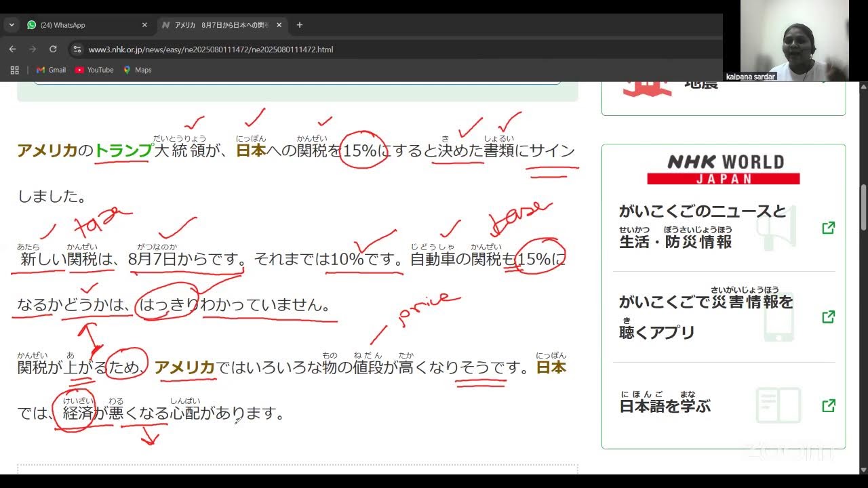Click the 地震 card
868x488 pixels.
pyautogui.click(x=724, y=98)
